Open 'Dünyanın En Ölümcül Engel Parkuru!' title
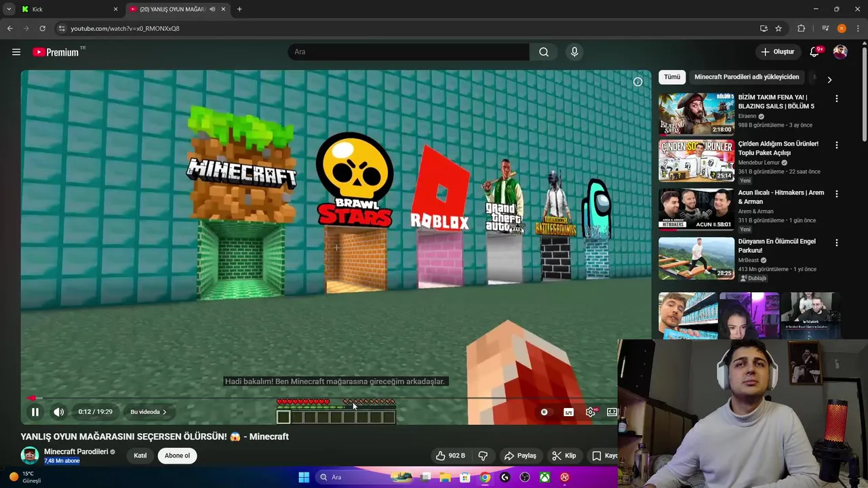This screenshot has height=488, width=868. (x=776, y=246)
